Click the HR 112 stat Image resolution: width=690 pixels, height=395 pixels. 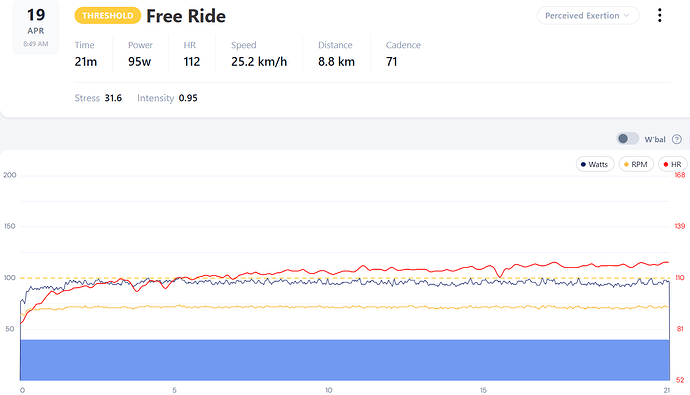[x=191, y=54]
